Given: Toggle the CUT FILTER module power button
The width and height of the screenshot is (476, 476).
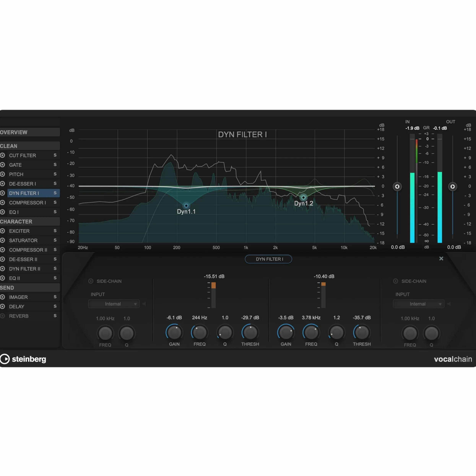Looking at the screenshot, I should click(3, 155).
